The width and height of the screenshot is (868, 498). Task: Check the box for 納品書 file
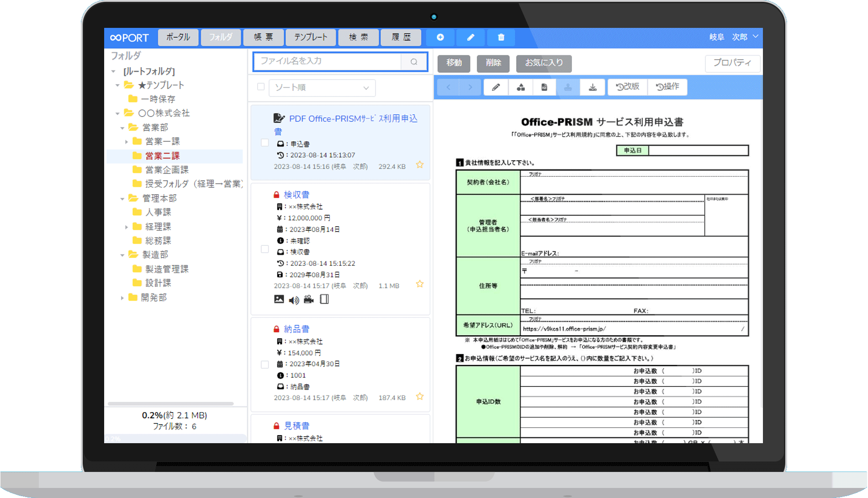coord(265,365)
